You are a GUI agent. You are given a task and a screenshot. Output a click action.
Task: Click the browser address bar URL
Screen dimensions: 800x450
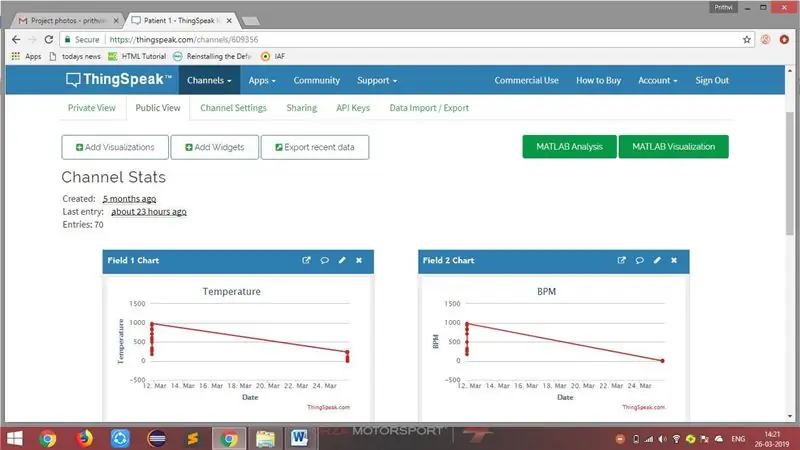[184, 39]
